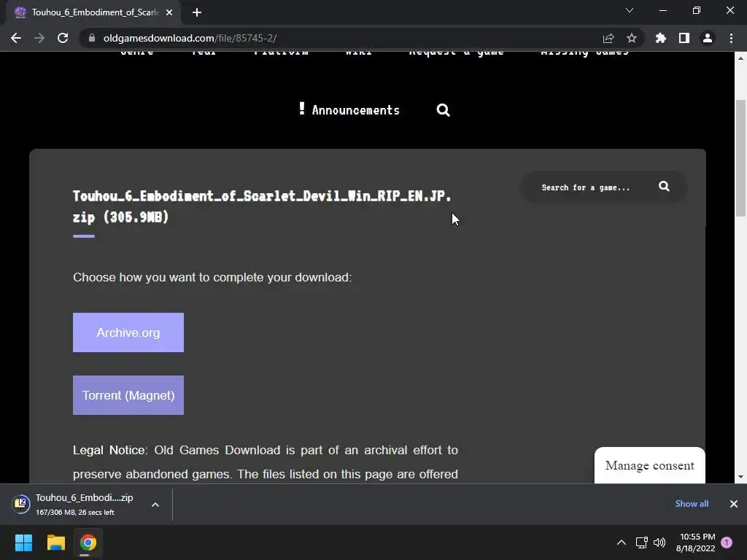Click the "167/306 MB, 26 secs left" status
This screenshot has height=560, width=747.
[x=75, y=513]
